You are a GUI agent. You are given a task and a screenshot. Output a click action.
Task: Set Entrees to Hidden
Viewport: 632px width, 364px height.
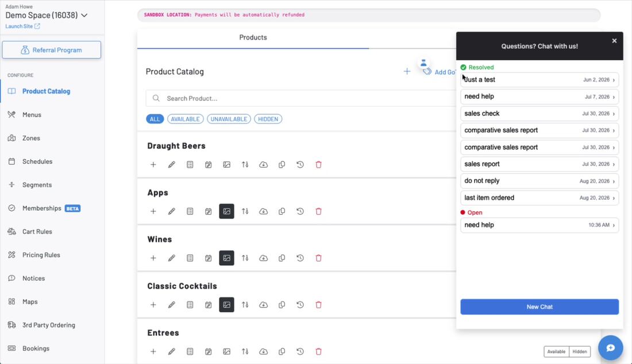(580, 351)
